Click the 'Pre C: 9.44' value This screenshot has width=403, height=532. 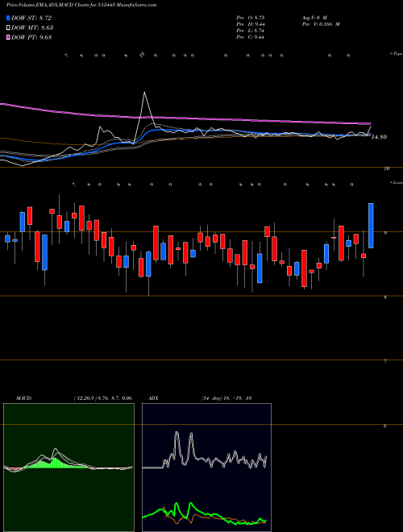(x=251, y=37)
